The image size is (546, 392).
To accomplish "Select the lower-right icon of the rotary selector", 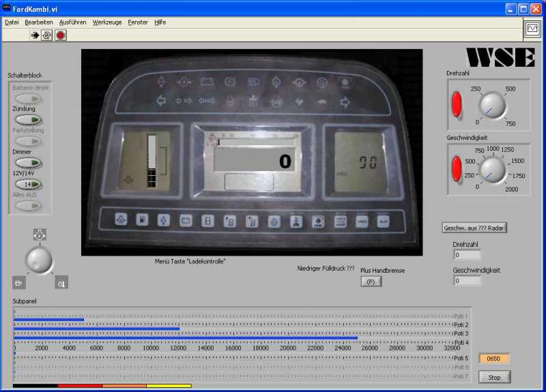I will 61,283.
